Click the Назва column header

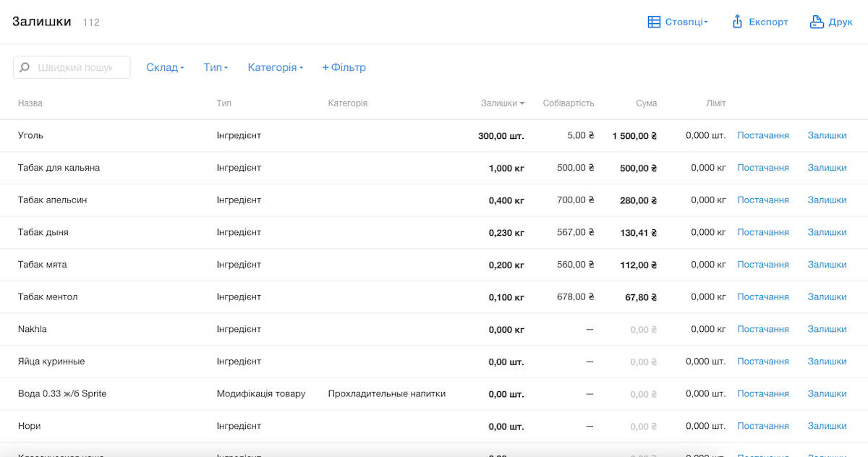(x=30, y=103)
